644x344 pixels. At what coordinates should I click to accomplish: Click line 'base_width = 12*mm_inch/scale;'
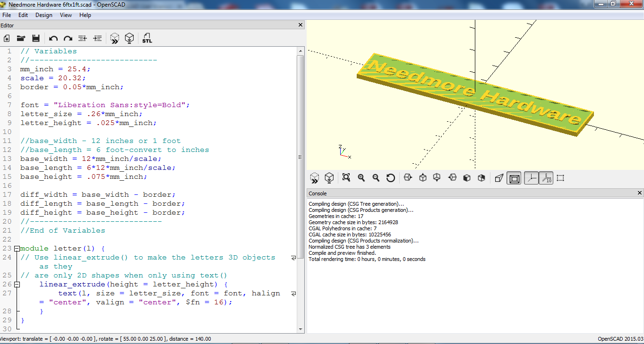tap(91, 159)
